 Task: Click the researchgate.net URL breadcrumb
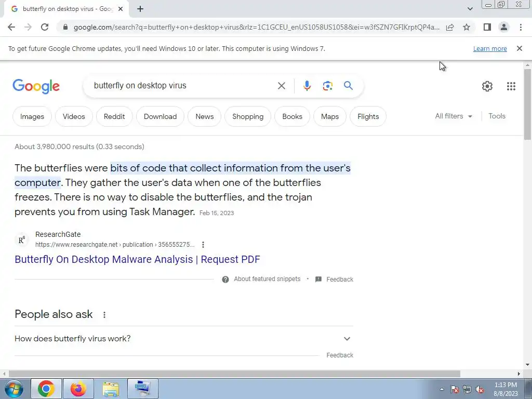115,245
